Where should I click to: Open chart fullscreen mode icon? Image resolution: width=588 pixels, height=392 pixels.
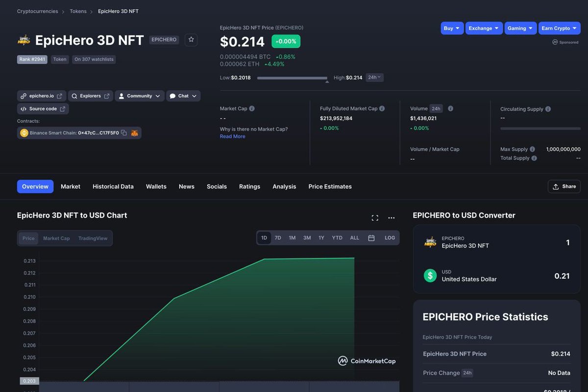tap(375, 218)
